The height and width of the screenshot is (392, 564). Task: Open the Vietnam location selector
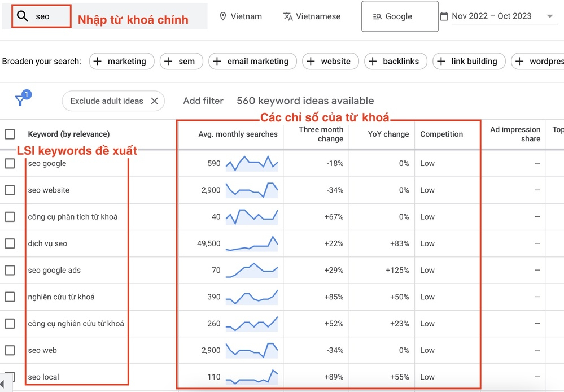241,16
